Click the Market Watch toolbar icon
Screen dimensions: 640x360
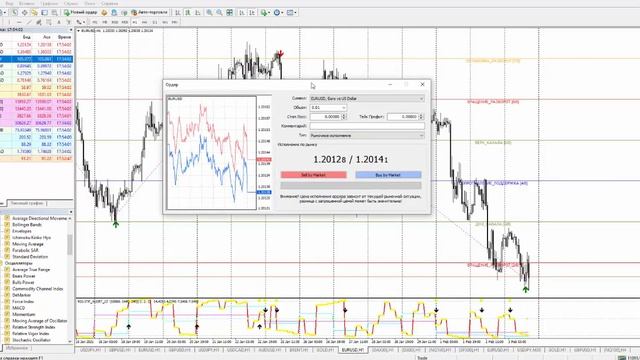tap(15, 13)
